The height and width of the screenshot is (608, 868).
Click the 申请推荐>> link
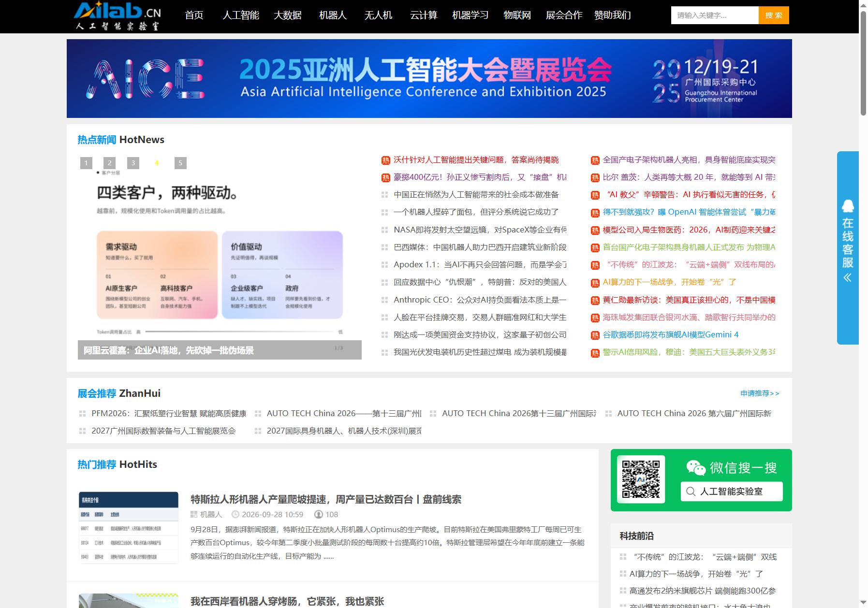click(760, 393)
